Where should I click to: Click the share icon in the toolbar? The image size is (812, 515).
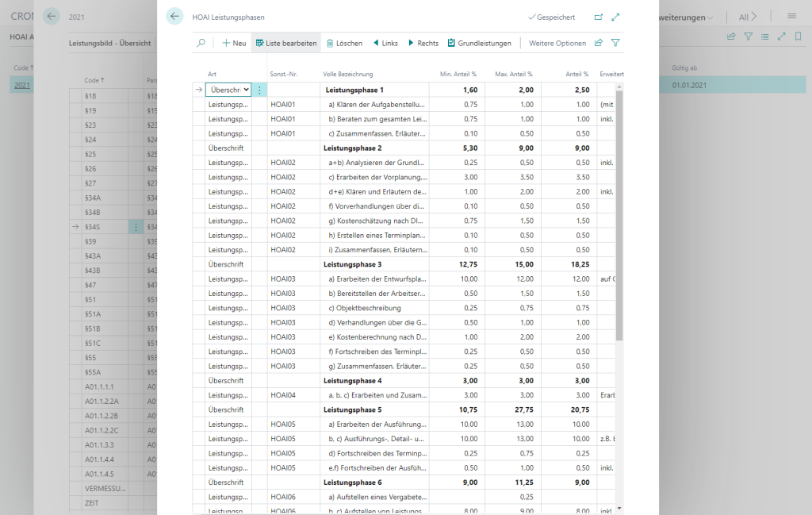599,43
